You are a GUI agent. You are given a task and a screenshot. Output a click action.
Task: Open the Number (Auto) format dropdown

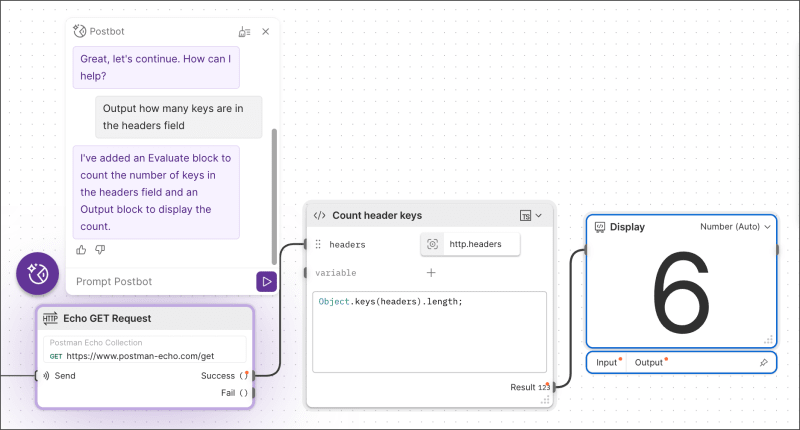[x=735, y=226]
